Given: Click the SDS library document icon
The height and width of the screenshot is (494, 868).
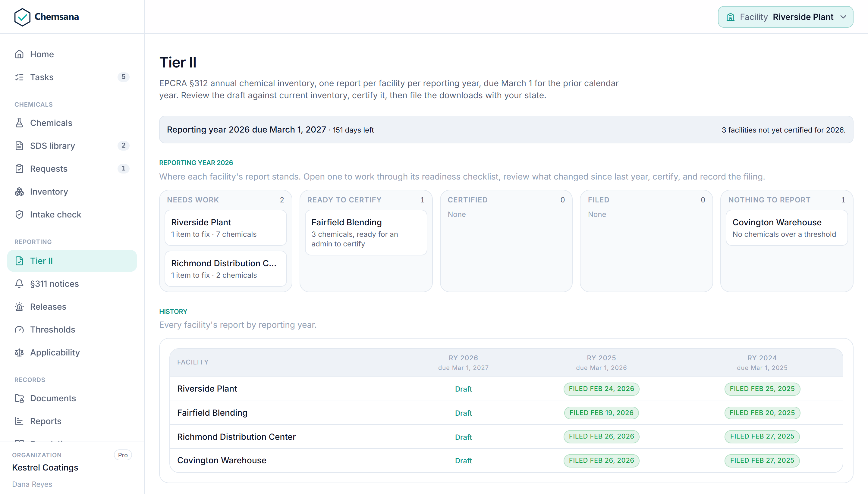Looking at the screenshot, I should [x=19, y=146].
